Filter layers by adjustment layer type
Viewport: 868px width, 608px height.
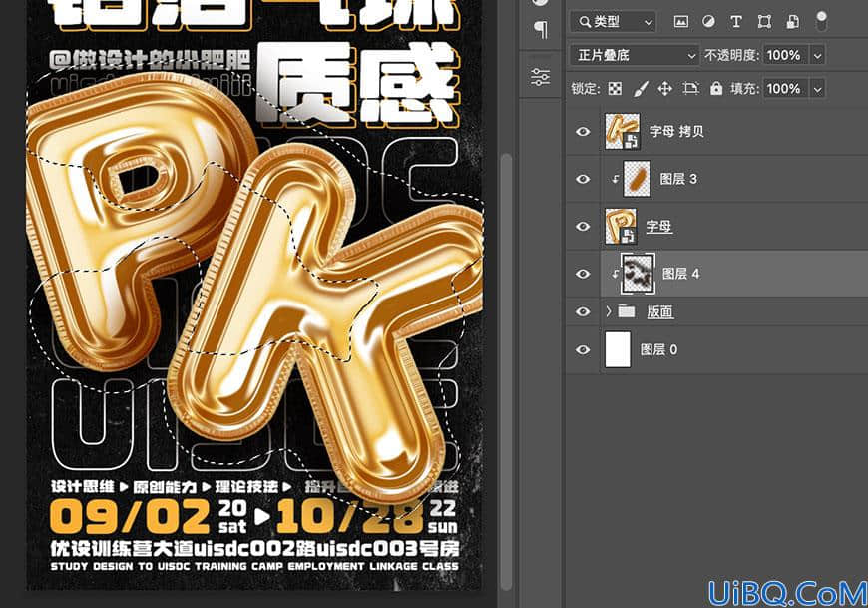(708, 22)
